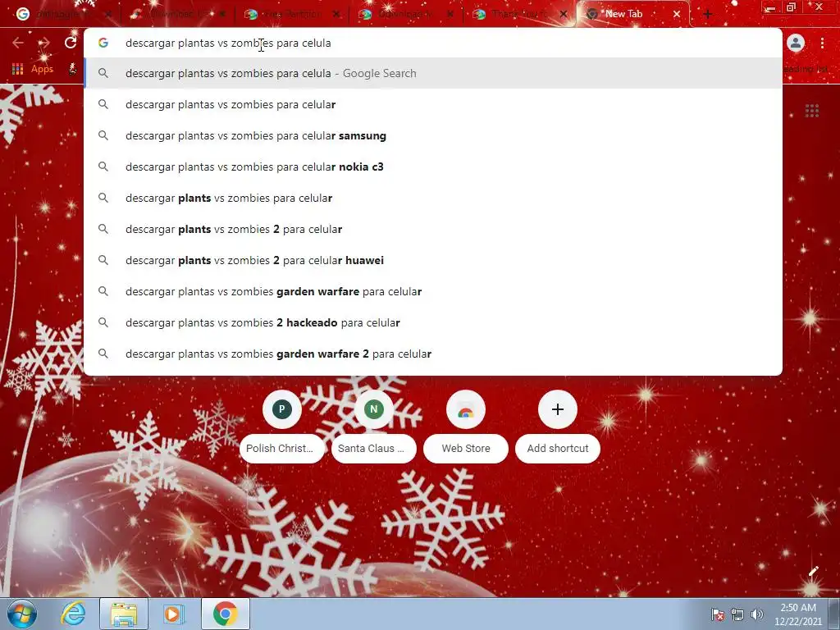Choose 'plants vs zombies 2 para celular'
The image size is (840, 630).
pos(433,229)
